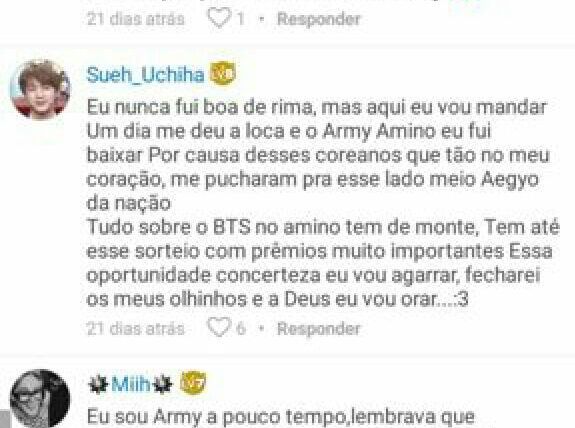Click the leaf emoji before Miih's name
Screen dimensions: 575x428
click(99, 385)
